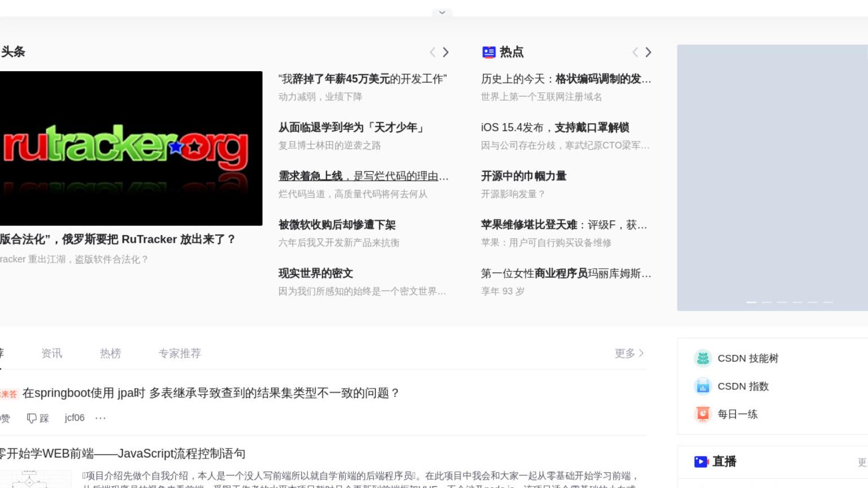Click subtitle 六年后我又开发新产品来抗衡
This screenshot has width=868, height=488.
tap(338, 243)
